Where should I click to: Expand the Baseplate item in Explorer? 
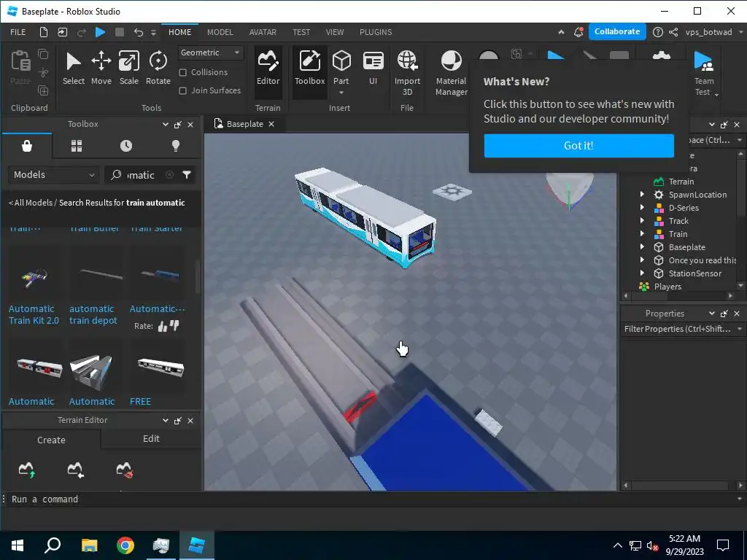[x=642, y=247]
